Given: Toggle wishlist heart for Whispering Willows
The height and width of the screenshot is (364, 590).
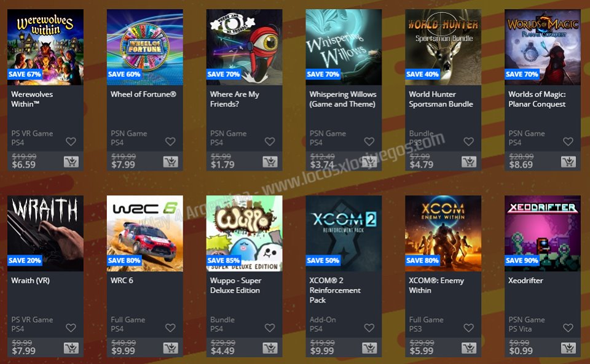Looking at the screenshot, I should (x=369, y=142).
